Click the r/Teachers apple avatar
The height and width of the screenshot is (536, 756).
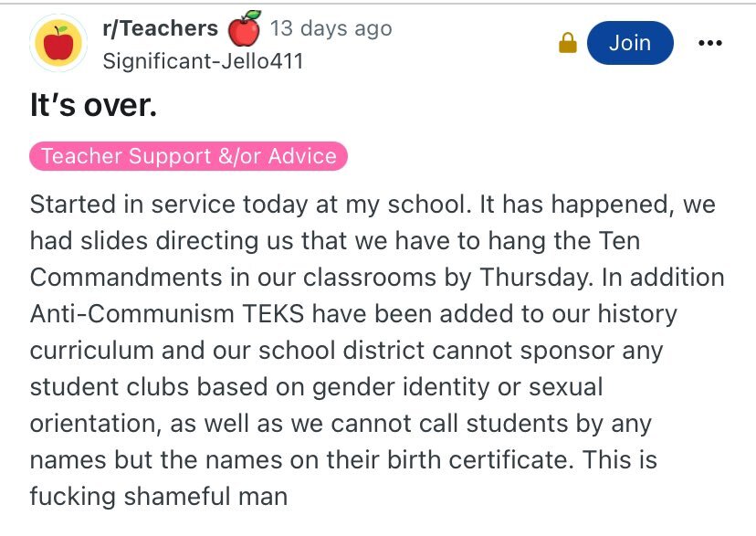(x=59, y=43)
